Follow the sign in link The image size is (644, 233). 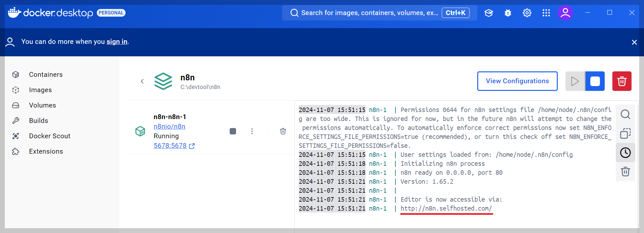[x=117, y=42]
